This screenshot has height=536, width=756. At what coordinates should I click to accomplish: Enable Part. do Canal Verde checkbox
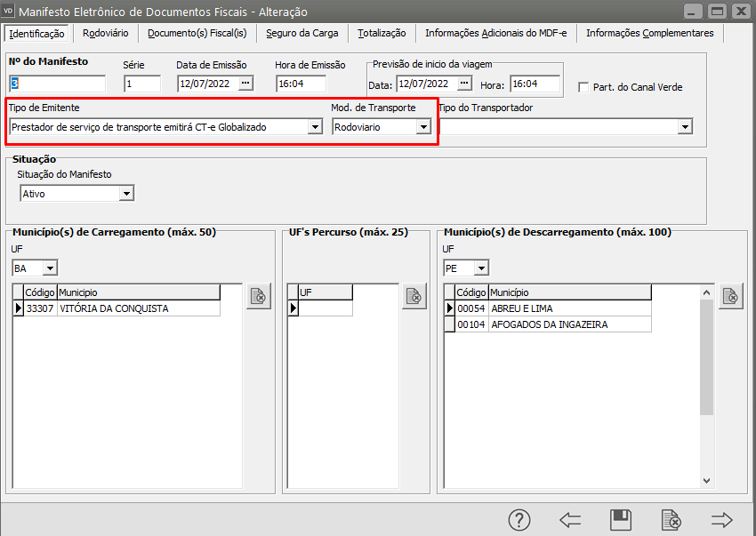tap(584, 87)
